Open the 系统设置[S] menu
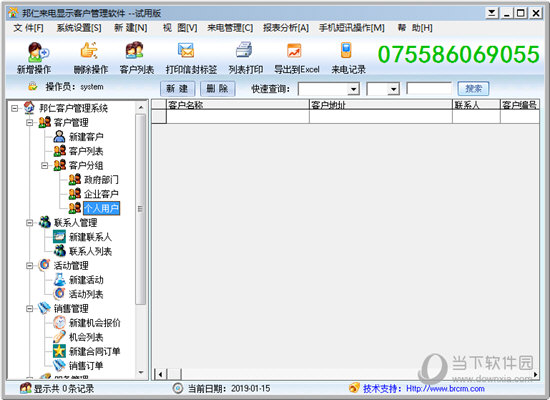The image size is (550, 400). point(79,28)
